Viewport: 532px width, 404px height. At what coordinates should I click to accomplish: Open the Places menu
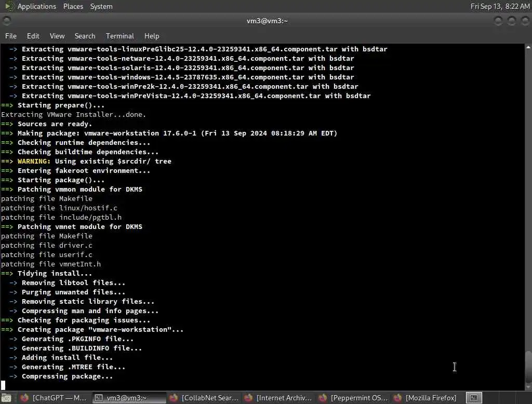point(73,6)
